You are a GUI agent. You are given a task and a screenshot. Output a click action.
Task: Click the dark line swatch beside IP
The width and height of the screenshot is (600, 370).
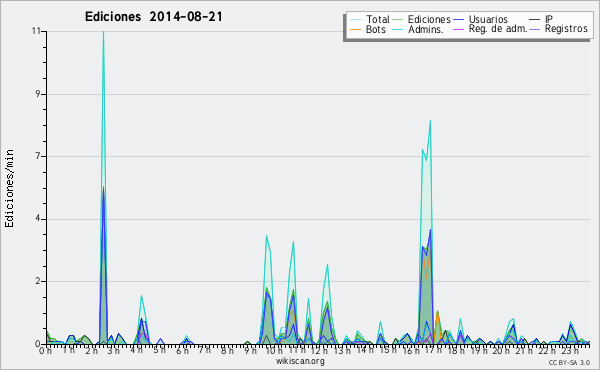tap(535, 20)
